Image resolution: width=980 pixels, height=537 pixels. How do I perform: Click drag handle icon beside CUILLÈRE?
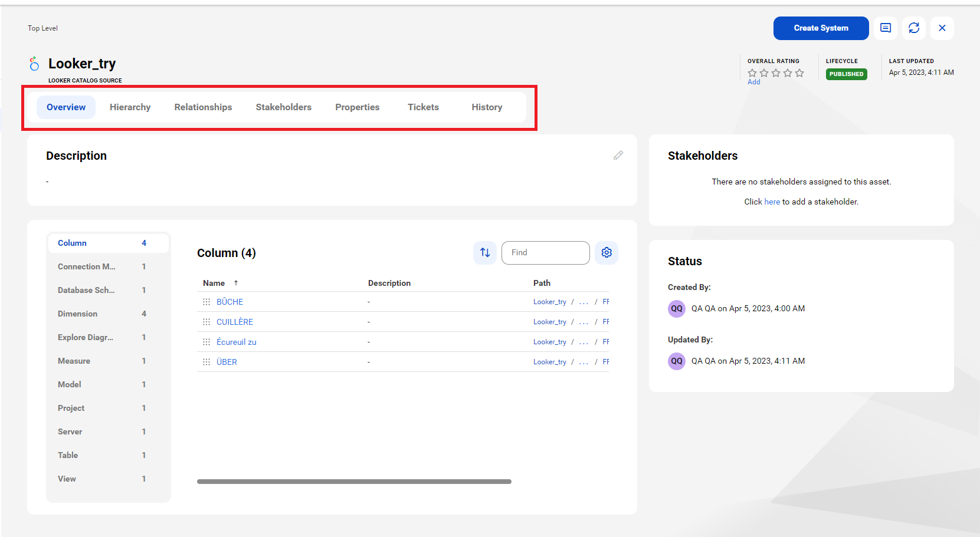[207, 322]
